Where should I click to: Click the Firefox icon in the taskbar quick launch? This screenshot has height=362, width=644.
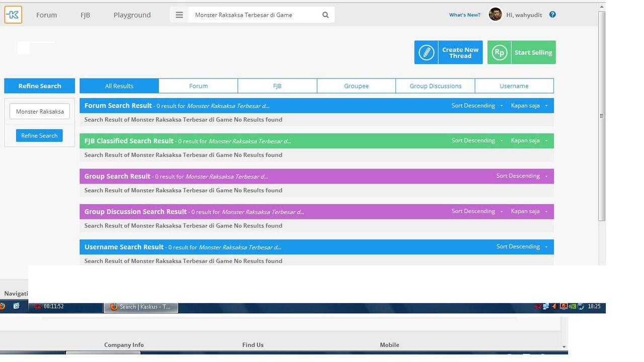click(2, 306)
